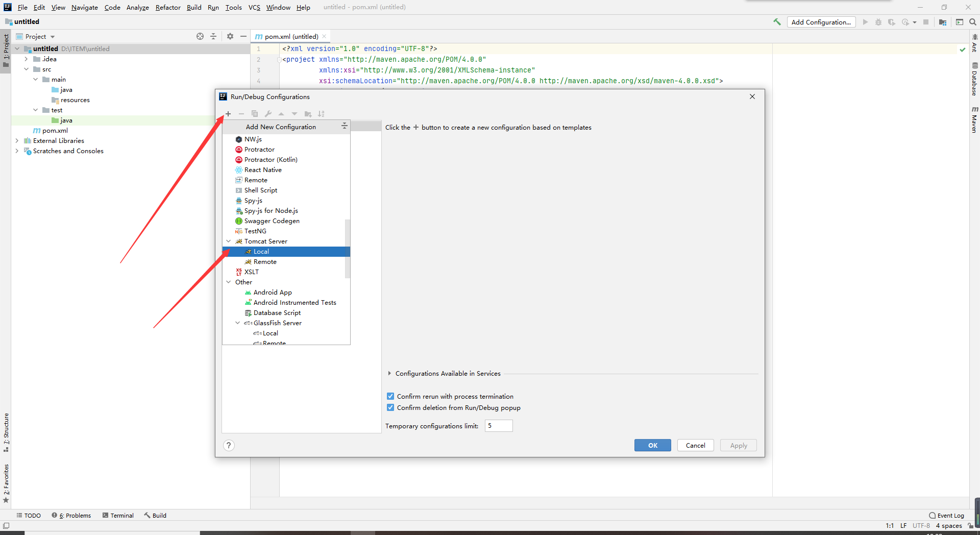Expand the .idea folder in Project tree
980x535 pixels.
pyautogui.click(x=26, y=59)
